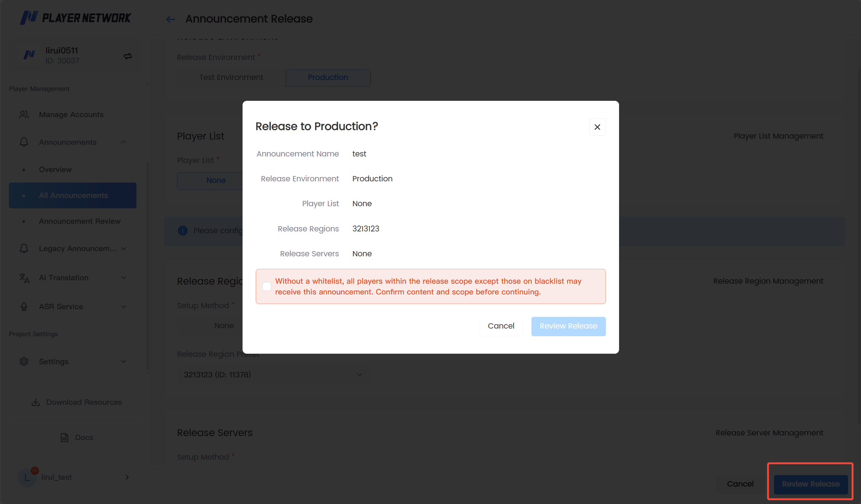Viewport: 861px width, 504px height.
Task: Click the sidebar vertical scrollbar
Action: tap(148, 266)
